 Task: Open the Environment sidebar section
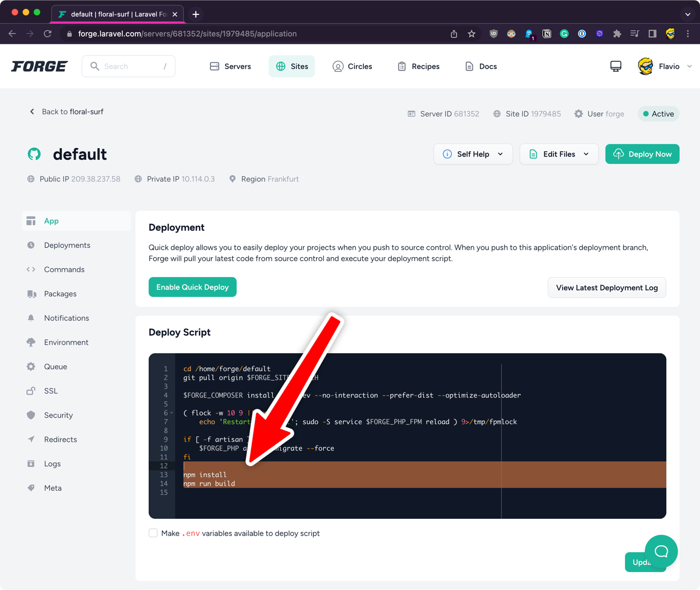coord(66,342)
